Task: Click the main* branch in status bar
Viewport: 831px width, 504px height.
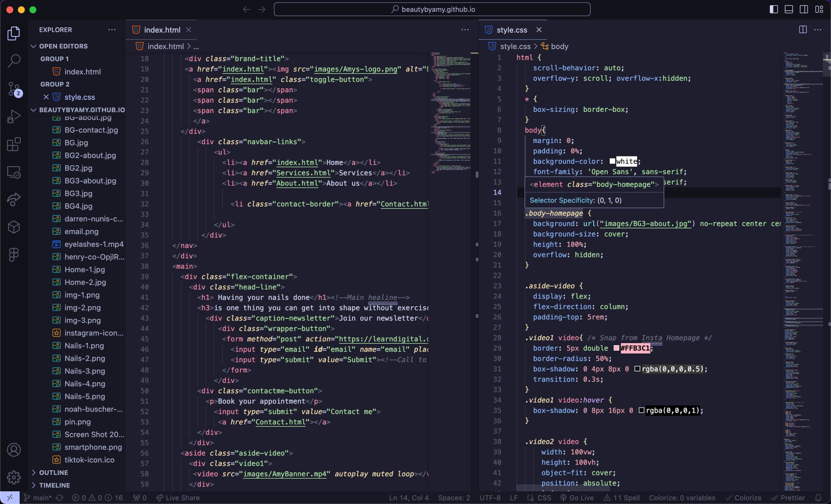Action: coord(38,498)
